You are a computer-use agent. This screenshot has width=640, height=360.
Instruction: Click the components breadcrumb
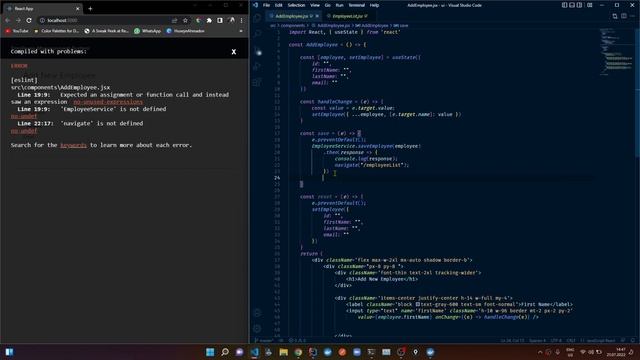pos(293,25)
